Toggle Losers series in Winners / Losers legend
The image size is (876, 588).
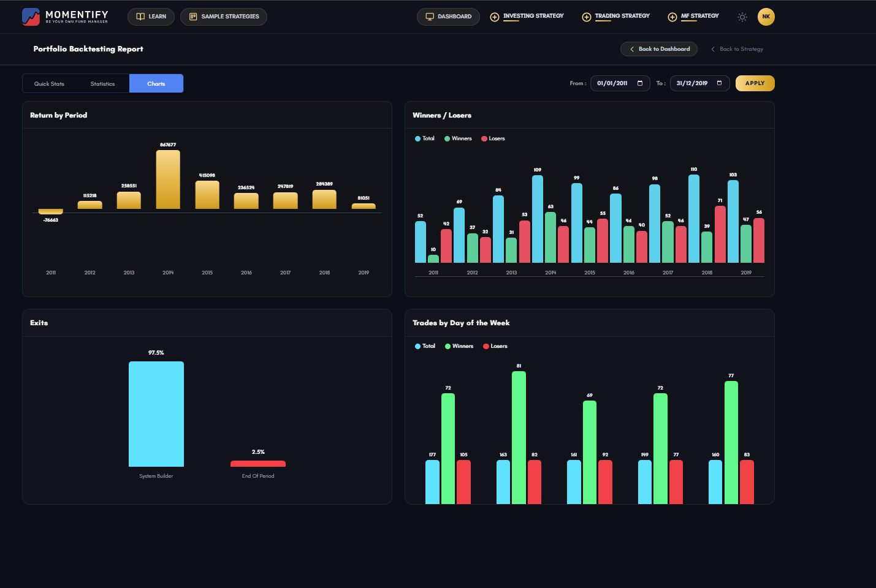(493, 138)
